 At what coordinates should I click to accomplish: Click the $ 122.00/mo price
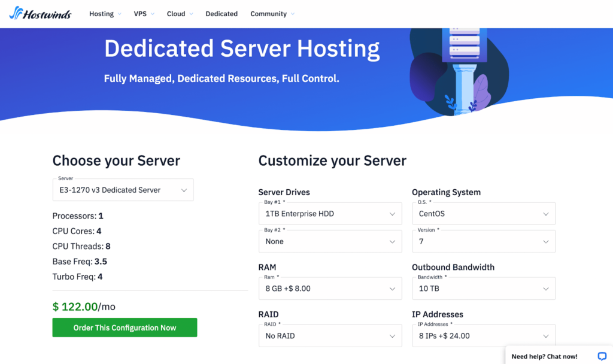pyautogui.click(x=84, y=307)
